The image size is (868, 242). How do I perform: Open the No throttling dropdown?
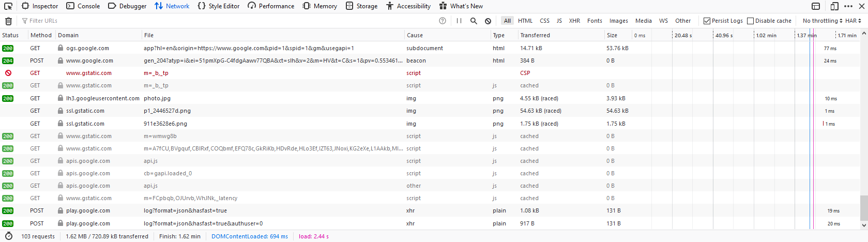(x=822, y=21)
